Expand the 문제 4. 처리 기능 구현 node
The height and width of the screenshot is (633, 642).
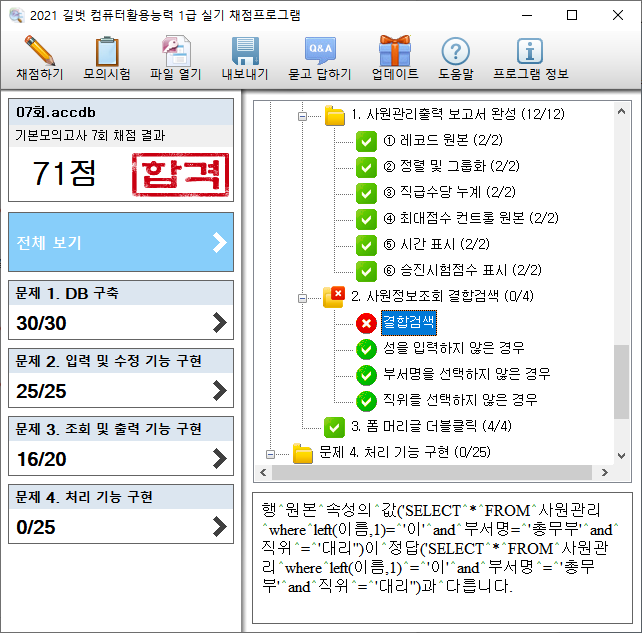click(x=269, y=454)
